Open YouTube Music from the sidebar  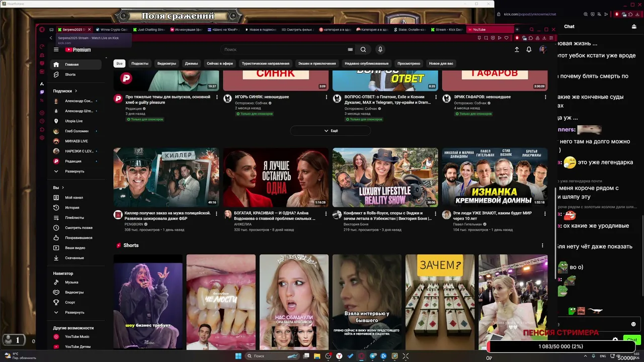[x=77, y=337]
